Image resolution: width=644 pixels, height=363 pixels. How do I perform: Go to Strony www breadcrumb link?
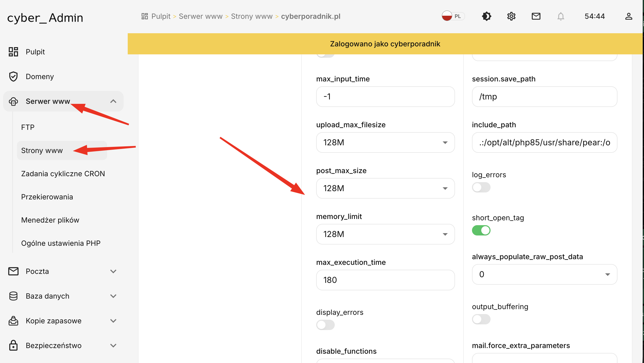pos(252,16)
